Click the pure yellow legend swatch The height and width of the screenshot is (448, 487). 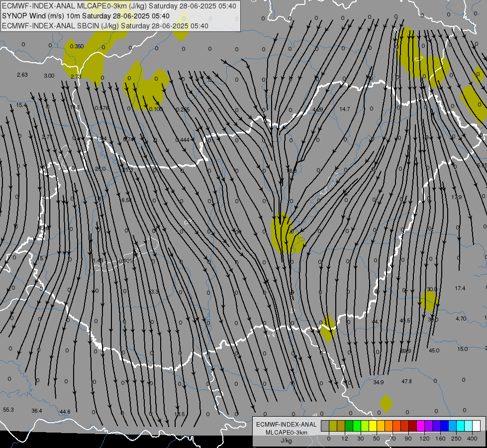(x=373, y=426)
